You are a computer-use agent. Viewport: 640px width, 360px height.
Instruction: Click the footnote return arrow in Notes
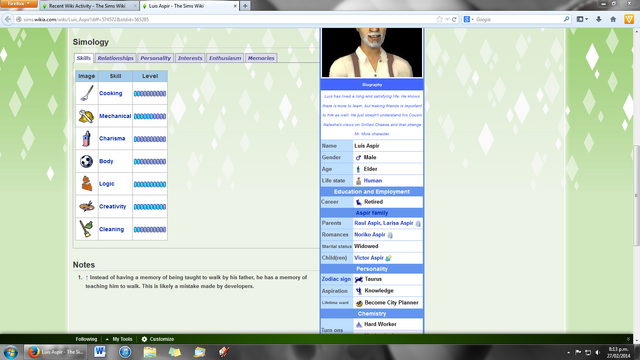pyautogui.click(x=87, y=278)
